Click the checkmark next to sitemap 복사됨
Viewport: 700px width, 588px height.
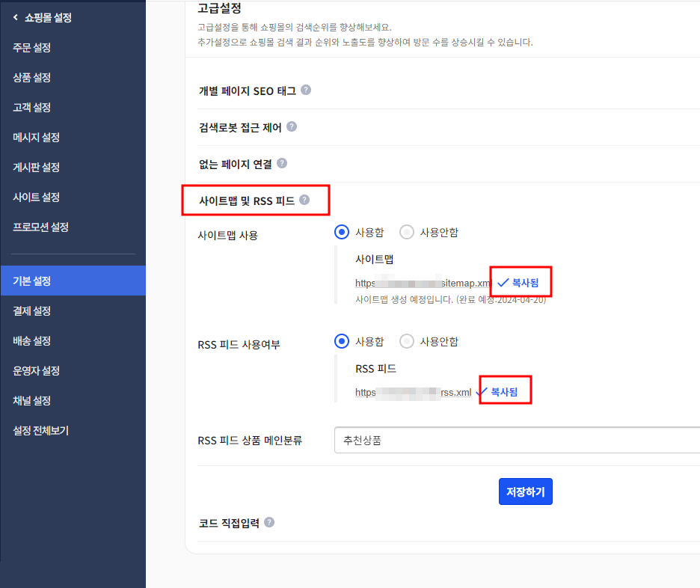click(x=503, y=282)
